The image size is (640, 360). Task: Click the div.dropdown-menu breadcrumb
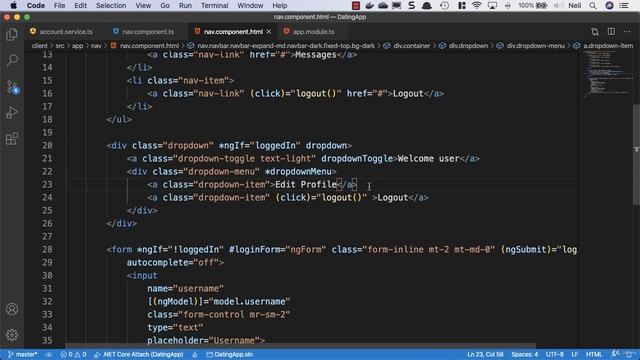click(531, 46)
